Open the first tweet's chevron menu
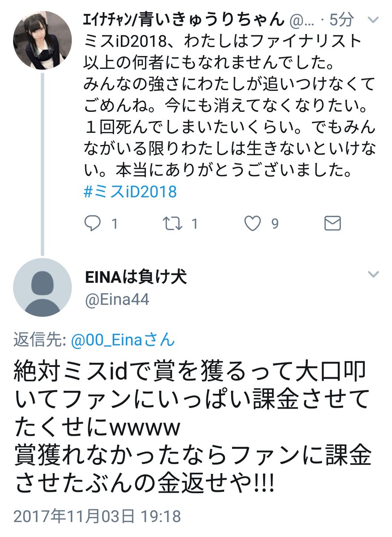392x537 pixels. [373, 20]
